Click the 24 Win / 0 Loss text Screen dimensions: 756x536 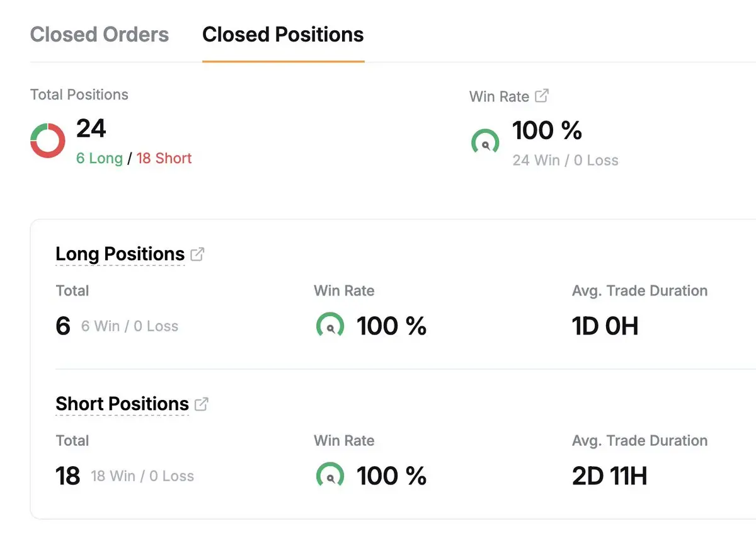tap(565, 161)
